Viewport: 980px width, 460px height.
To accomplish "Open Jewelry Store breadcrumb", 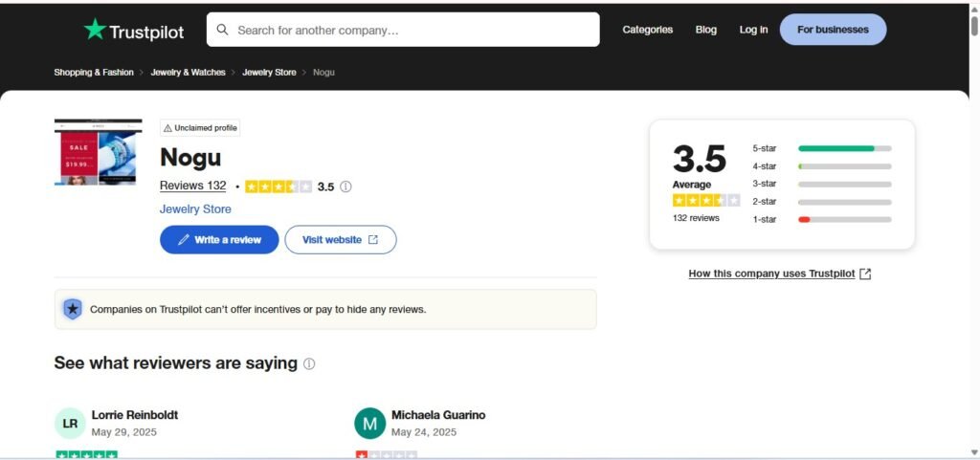I will (x=269, y=73).
